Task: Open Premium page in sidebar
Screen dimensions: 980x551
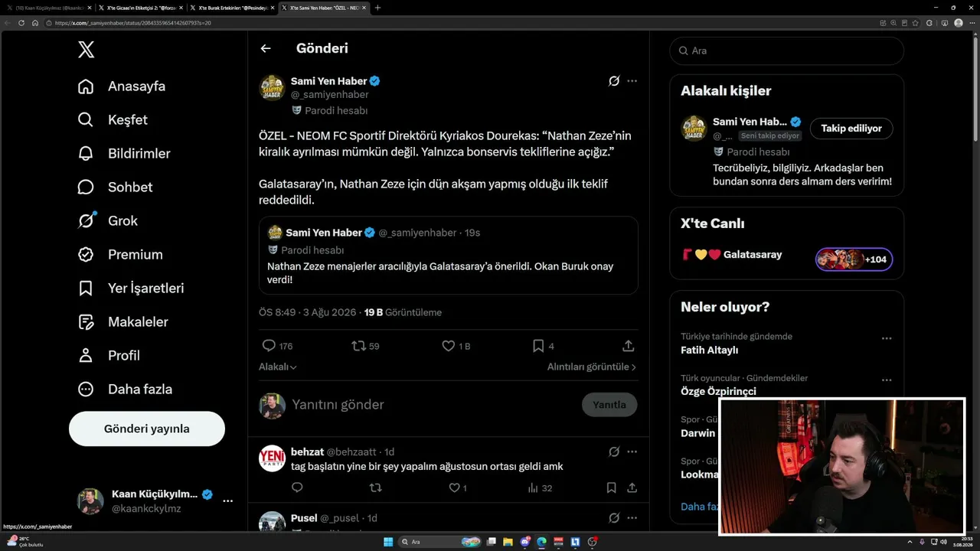Action: pyautogui.click(x=120, y=255)
